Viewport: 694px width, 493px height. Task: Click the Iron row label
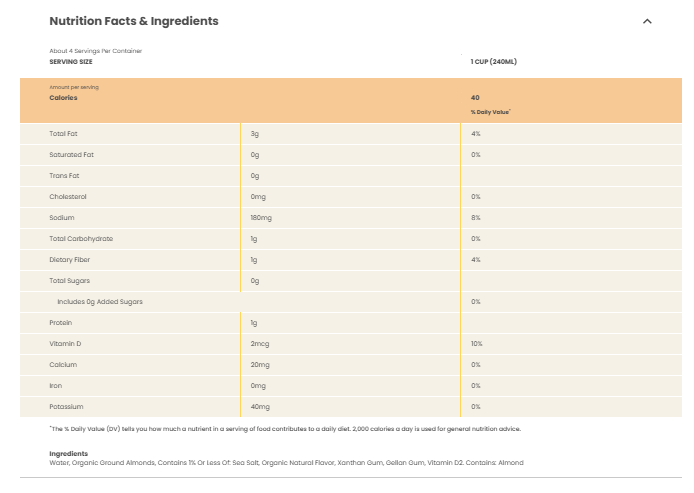tap(56, 386)
